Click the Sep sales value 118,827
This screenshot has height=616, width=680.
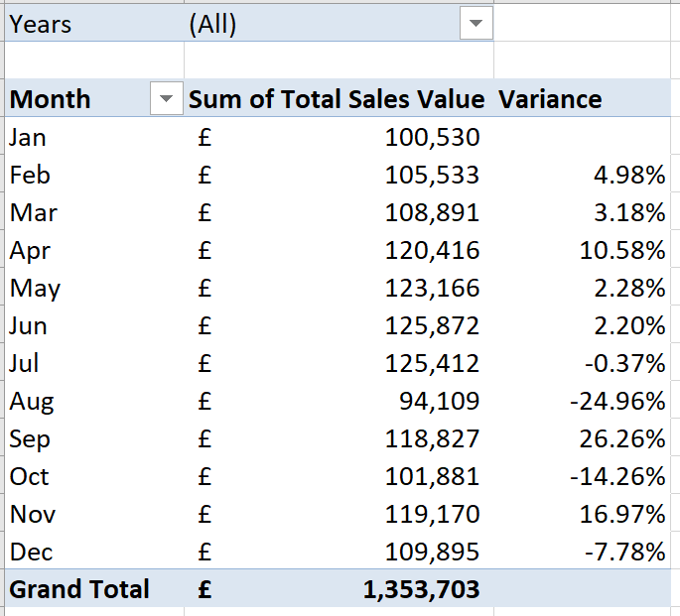(x=432, y=439)
